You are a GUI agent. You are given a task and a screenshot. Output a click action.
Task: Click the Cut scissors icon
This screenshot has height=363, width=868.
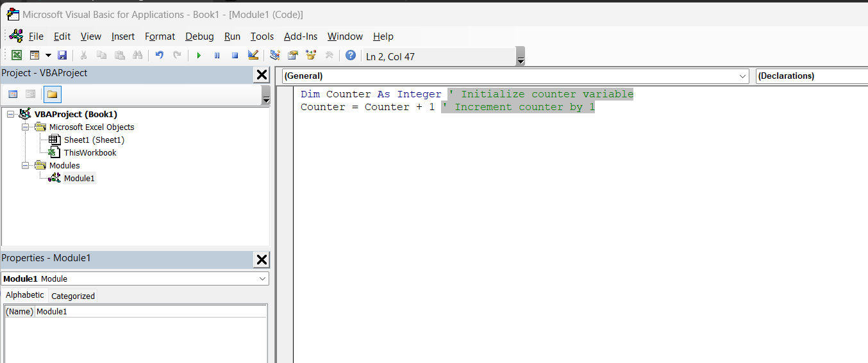click(x=83, y=56)
